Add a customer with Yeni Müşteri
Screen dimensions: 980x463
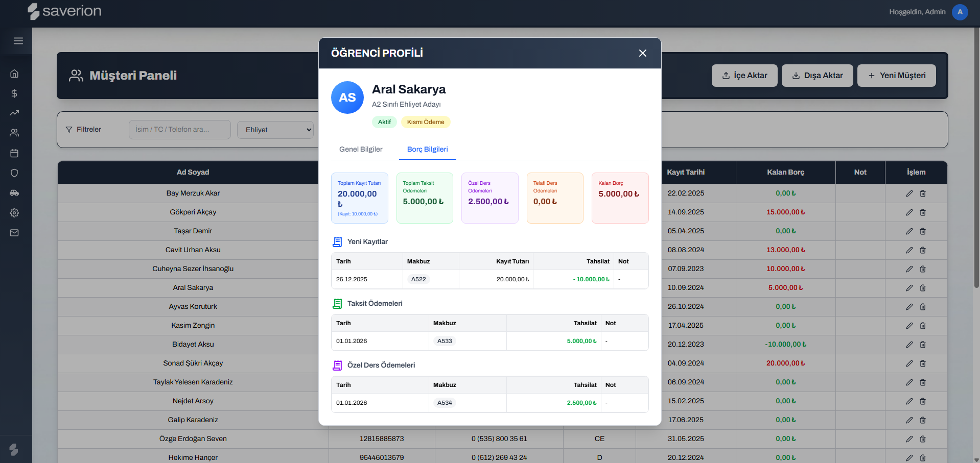point(896,76)
